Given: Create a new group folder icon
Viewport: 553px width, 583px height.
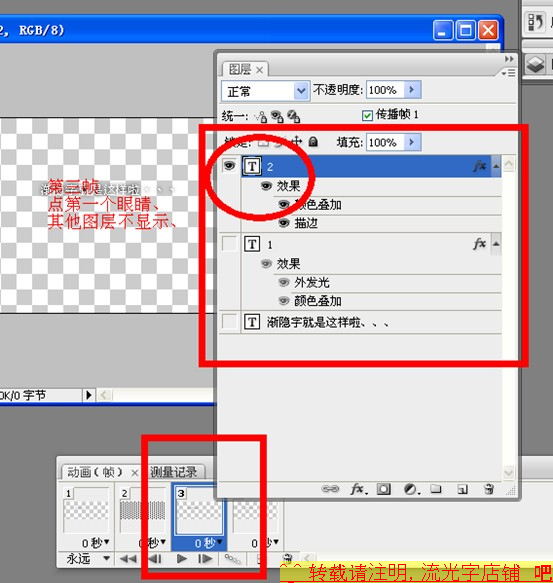Looking at the screenshot, I should click(x=435, y=488).
